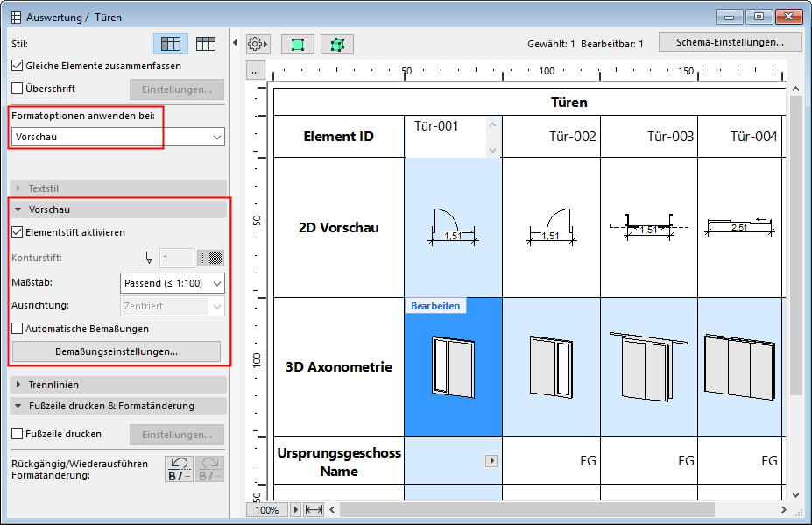The width and height of the screenshot is (812, 525).
Task: Click the Ursprungsgeschoss Name row header
Action: [339, 461]
